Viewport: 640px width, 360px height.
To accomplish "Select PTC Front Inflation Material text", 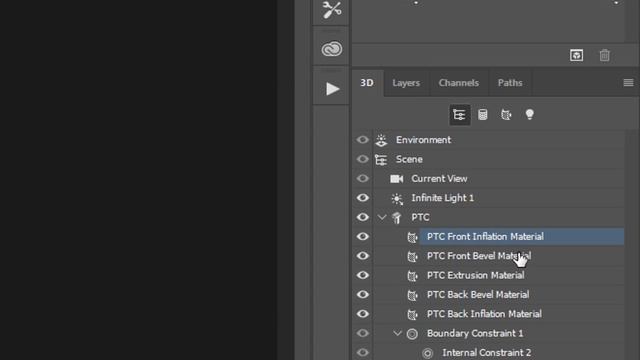I will tap(485, 237).
